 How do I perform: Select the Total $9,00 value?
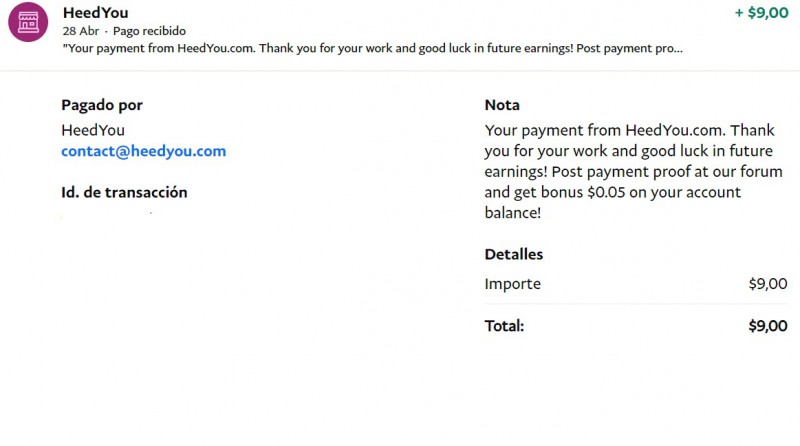[x=767, y=326]
